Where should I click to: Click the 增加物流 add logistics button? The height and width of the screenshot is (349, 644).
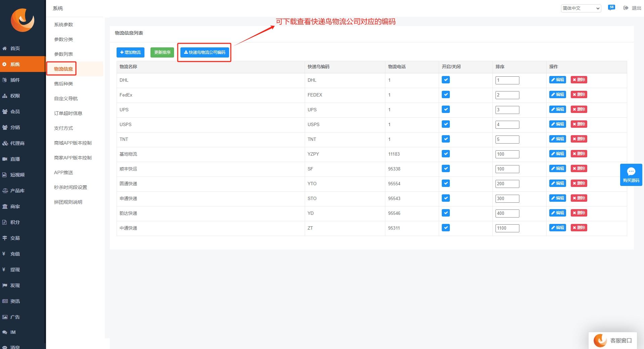(x=130, y=52)
